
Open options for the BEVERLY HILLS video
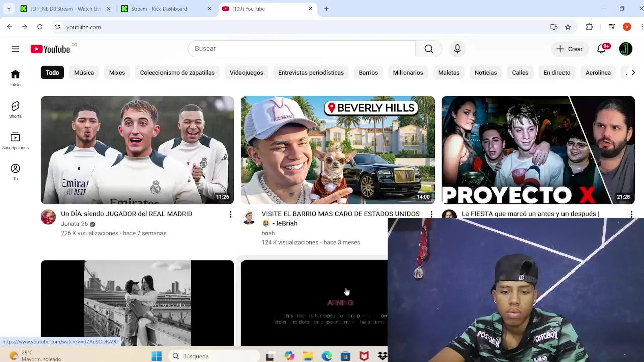click(431, 215)
